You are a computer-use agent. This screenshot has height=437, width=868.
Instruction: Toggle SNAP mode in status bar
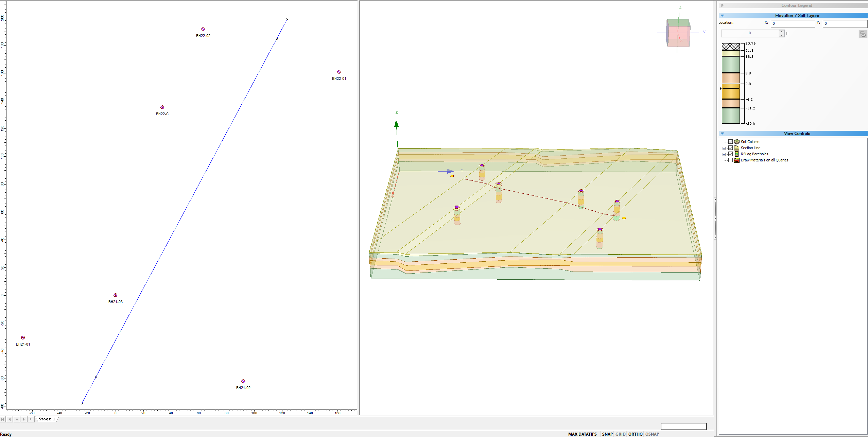607,434
